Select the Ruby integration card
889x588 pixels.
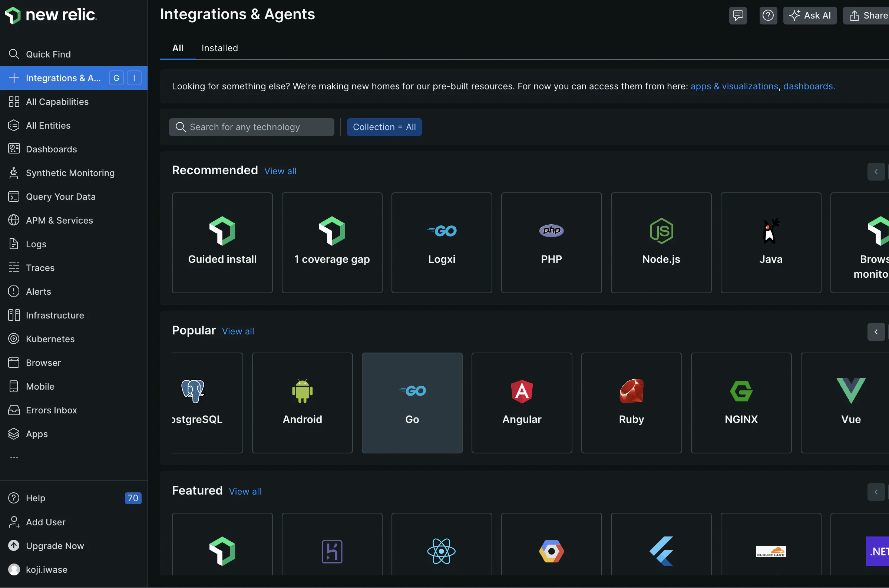[631, 403]
